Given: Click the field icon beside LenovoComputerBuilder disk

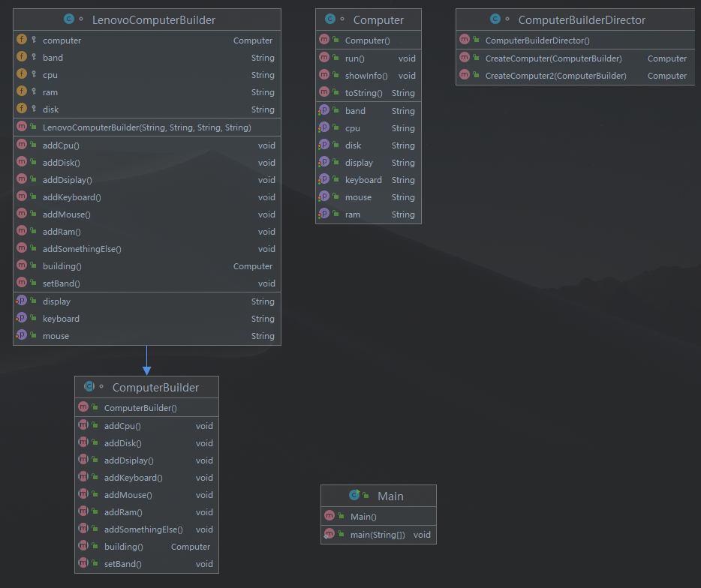Looking at the screenshot, I should [22, 109].
